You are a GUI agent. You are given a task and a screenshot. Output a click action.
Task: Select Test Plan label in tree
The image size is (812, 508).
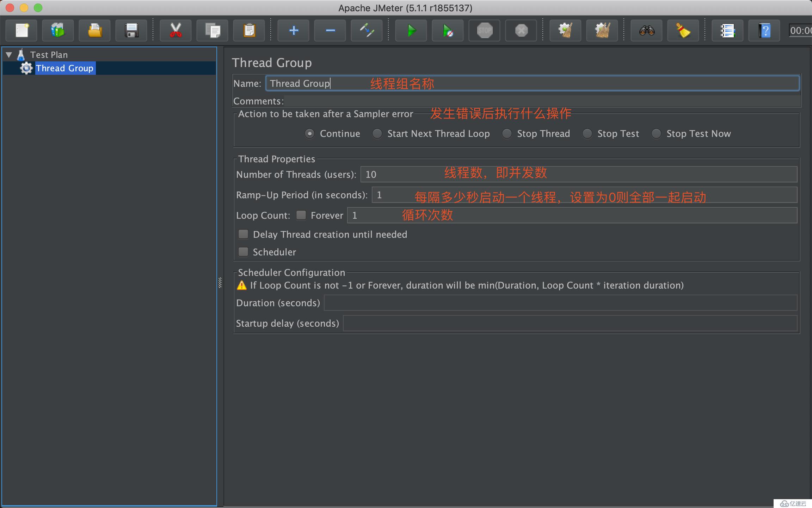click(49, 55)
